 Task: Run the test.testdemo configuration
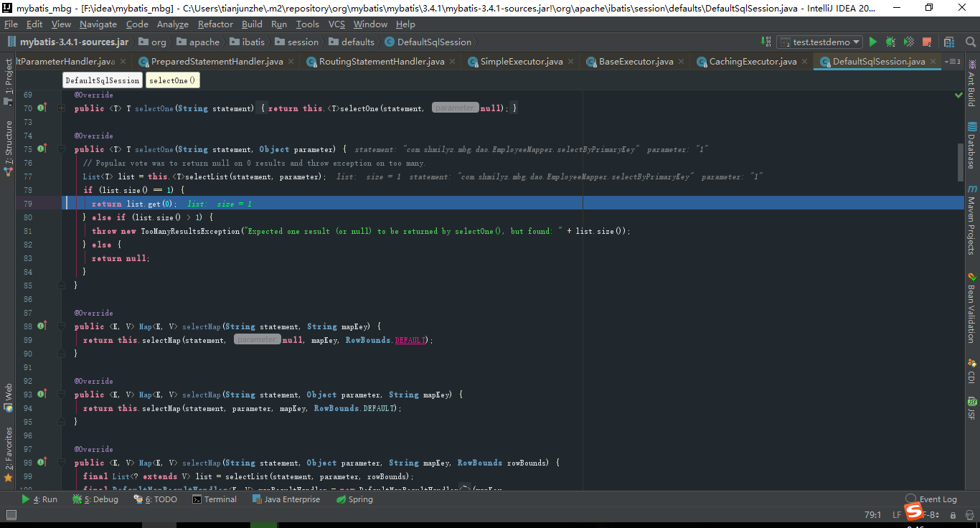872,42
